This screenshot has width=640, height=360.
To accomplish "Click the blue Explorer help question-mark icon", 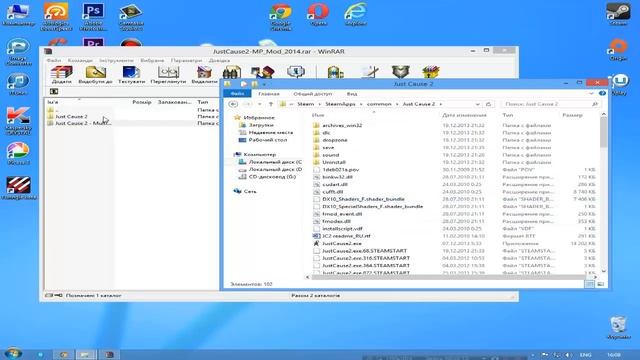I will point(602,93).
